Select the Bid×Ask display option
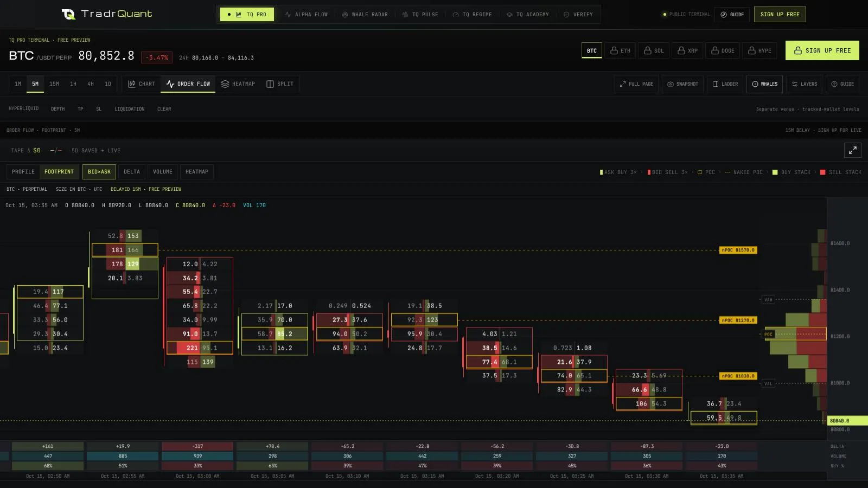This screenshot has width=868, height=488. pyautogui.click(x=99, y=172)
